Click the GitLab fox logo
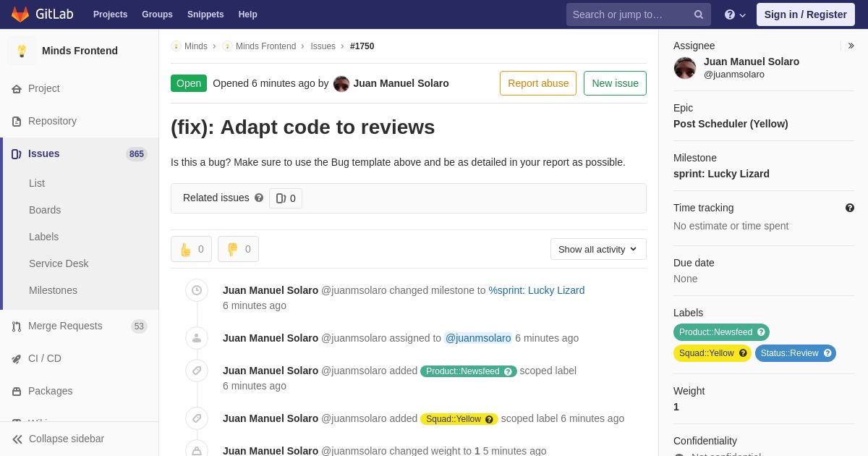Image resolution: width=868 pixels, height=456 pixels. 20,14
